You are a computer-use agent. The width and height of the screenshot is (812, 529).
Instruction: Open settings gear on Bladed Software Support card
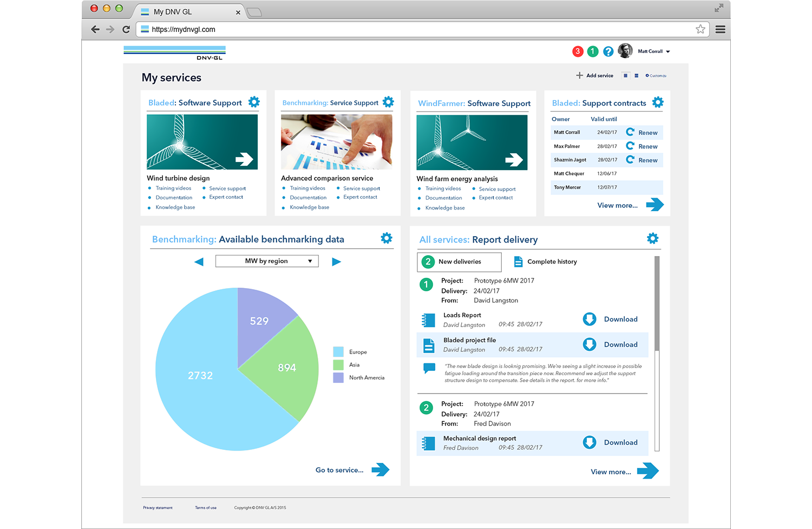(x=254, y=102)
